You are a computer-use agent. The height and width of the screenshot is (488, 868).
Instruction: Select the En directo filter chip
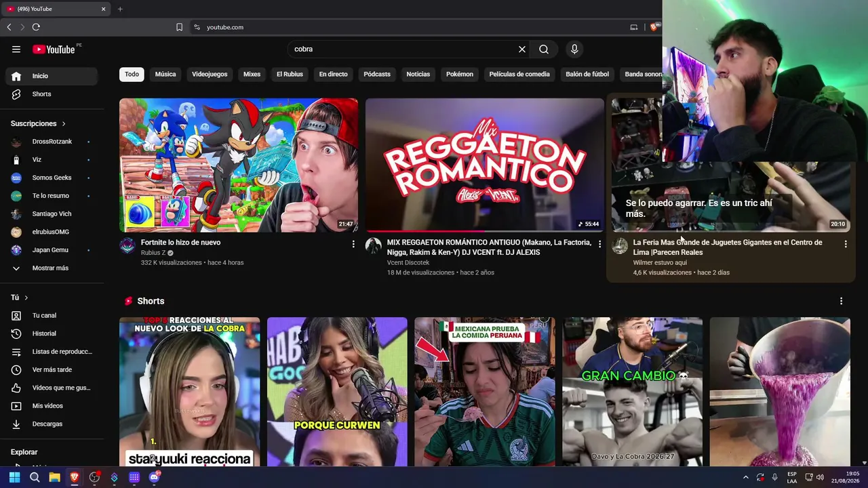tap(333, 74)
